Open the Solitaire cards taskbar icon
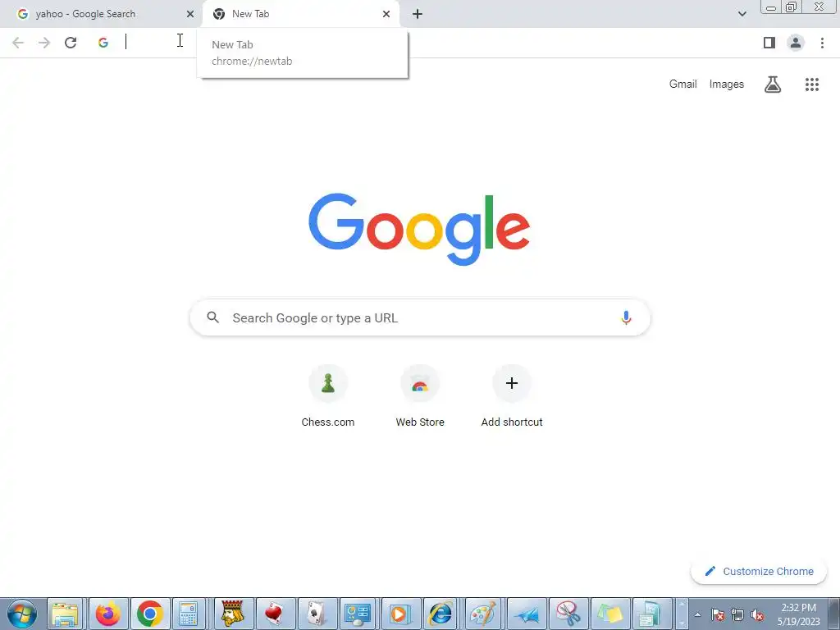This screenshot has width=840, height=630. [316, 614]
